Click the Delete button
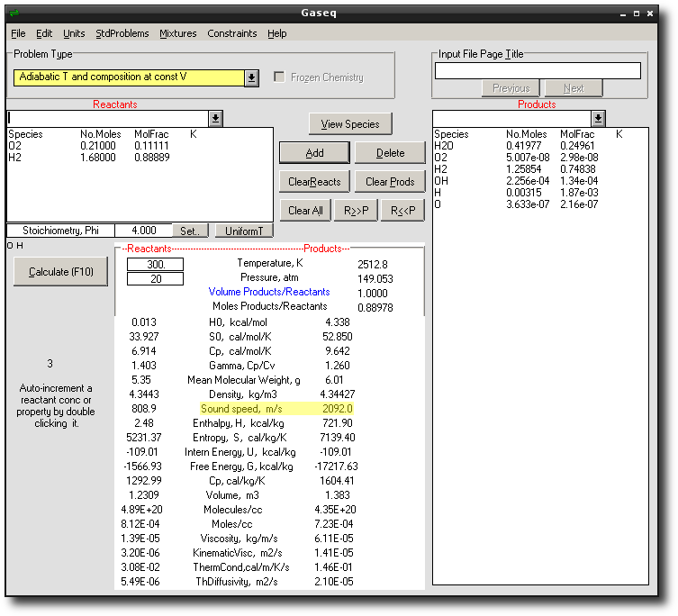 click(391, 153)
